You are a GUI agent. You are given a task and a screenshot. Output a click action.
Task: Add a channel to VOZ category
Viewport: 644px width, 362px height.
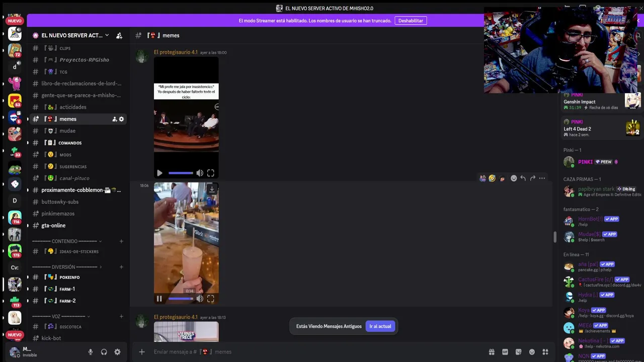(x=121, y=316)
